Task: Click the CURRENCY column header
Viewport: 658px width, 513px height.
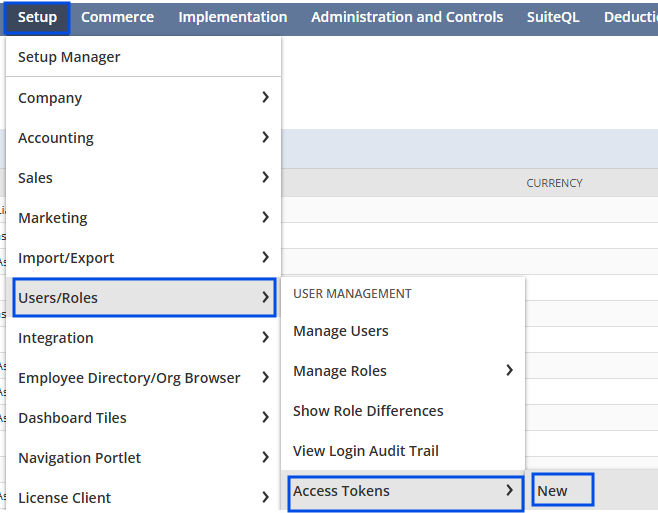Action: coord(554,183)
